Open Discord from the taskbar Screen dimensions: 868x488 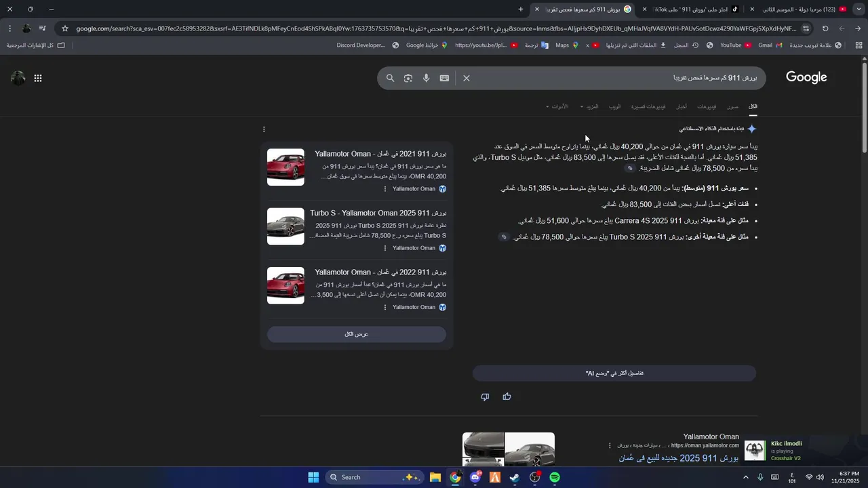(x=475, y=477)
